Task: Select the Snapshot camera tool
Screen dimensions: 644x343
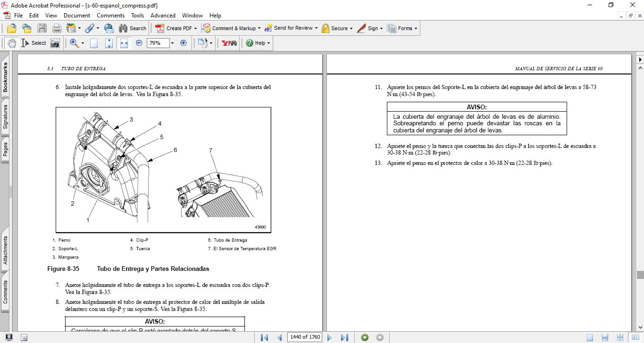Action: [x=55, y=43]
